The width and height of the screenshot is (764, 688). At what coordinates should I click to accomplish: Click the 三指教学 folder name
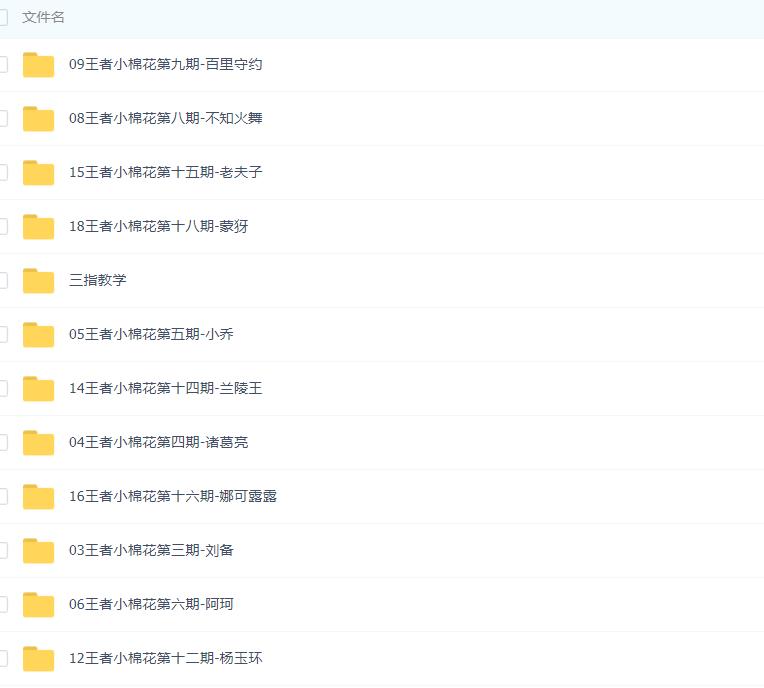pos(97,281)
